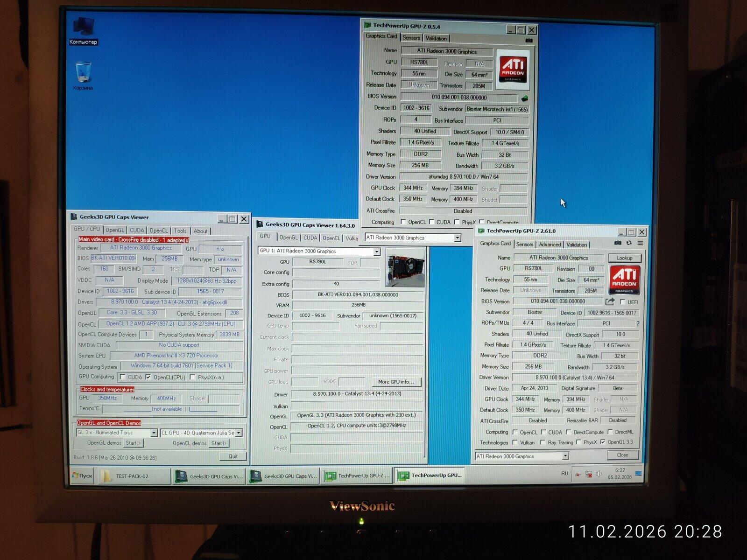Click 'Windows 7 64-bit build 7601 [Service Pack 1]'

coord(181,366)
